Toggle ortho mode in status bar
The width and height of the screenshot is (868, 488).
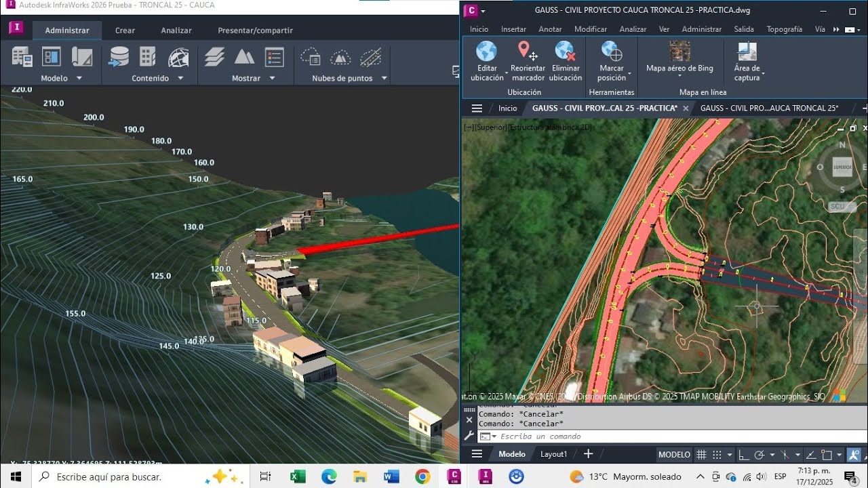pyautogui.click(x=744, y=455)
